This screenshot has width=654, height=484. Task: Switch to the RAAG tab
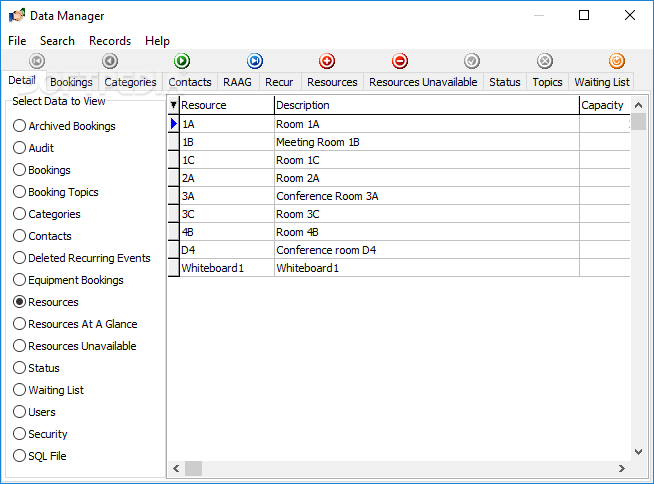(x=237, y=82)
